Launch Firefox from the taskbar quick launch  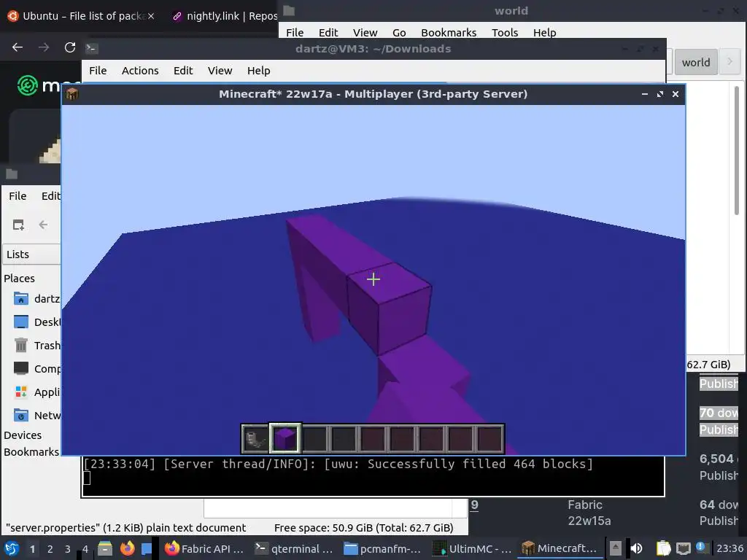coord(127,548)
